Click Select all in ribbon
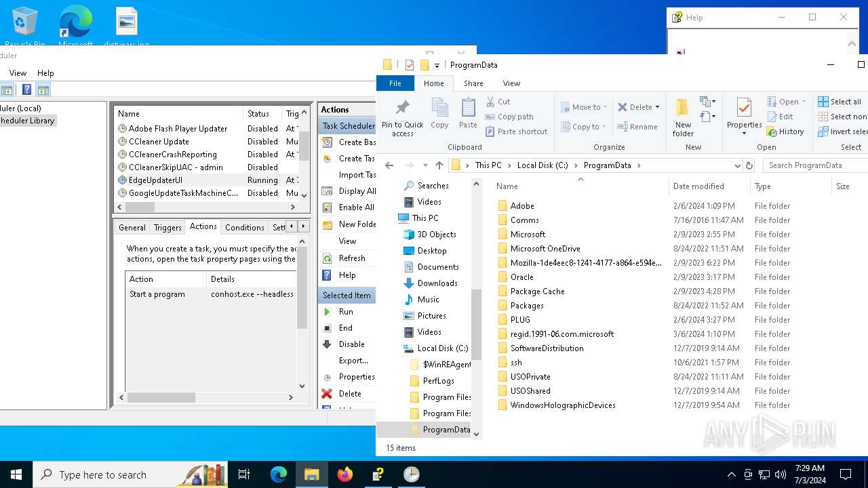Screen dimensions: 868x488 (840, 102)
